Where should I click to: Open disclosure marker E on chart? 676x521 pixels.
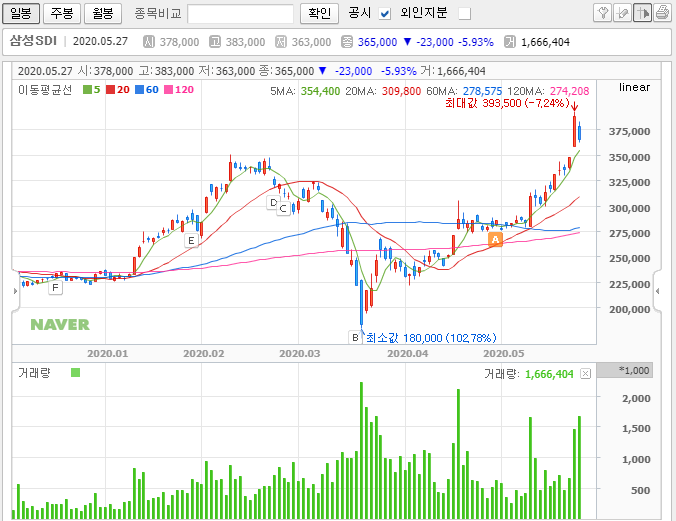(x=191, y=241)
